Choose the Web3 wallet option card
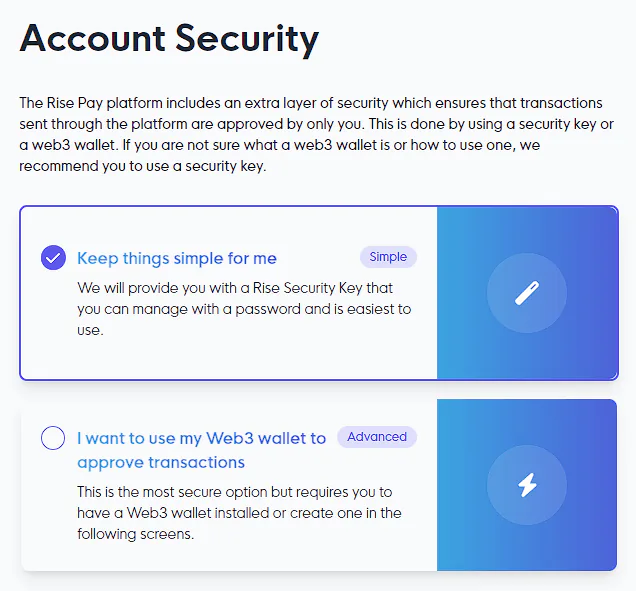636x591 pixels. tap(228, 555)
